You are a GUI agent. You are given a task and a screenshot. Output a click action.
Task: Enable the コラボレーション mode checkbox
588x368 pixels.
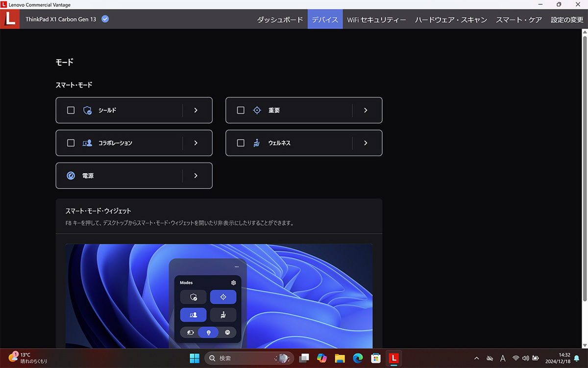pyautogui.click(x=71, y=143)
